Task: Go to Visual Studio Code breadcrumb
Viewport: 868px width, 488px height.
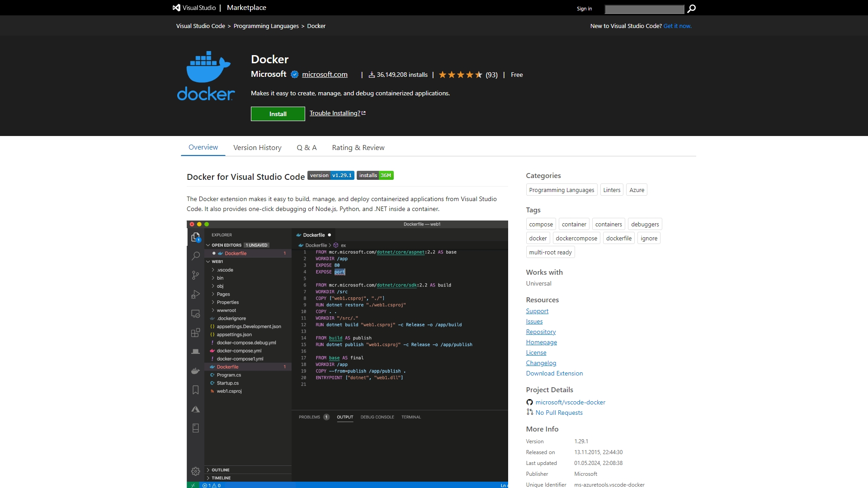Action: click(x=201, y=26)
